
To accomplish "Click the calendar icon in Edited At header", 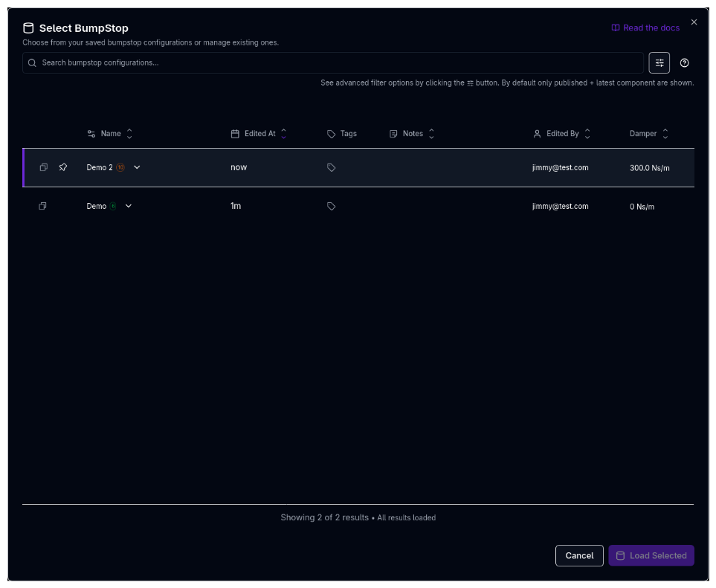I will pos(235,133).
